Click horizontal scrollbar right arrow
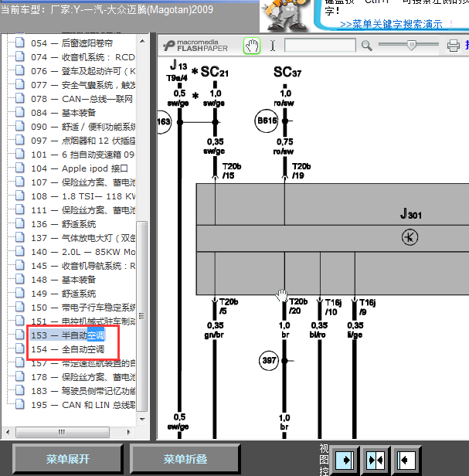 point(129,432)
